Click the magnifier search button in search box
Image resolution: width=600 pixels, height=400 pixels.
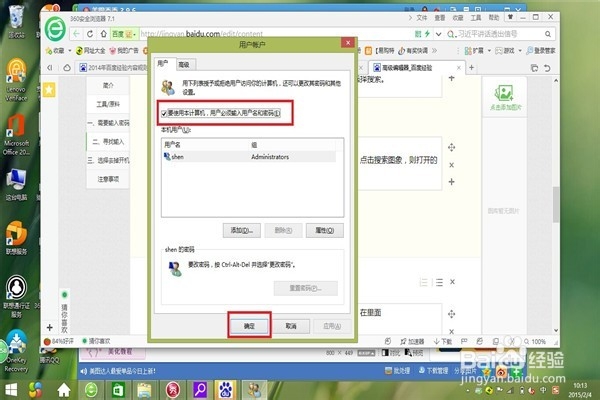coord(548,34)
